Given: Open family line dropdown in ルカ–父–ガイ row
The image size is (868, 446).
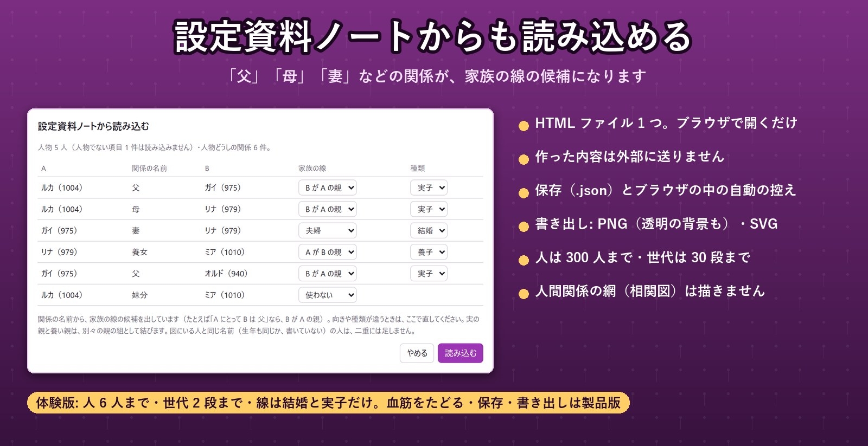Looking at the screenshot, I should tap(328, 188).
